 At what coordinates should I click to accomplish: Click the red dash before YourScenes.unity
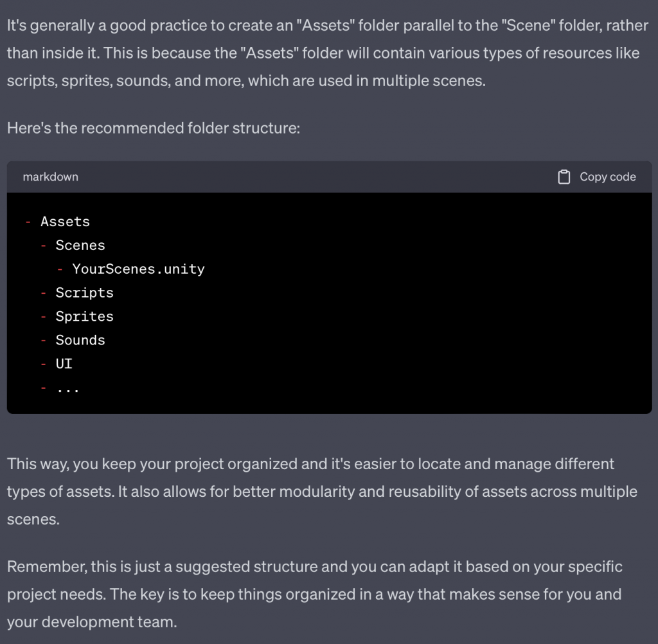click(60, 269)
